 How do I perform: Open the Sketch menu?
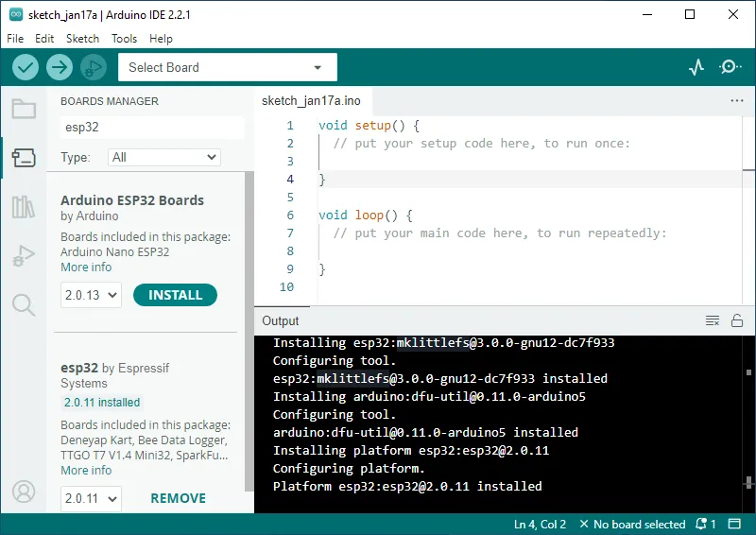[82, 39]
